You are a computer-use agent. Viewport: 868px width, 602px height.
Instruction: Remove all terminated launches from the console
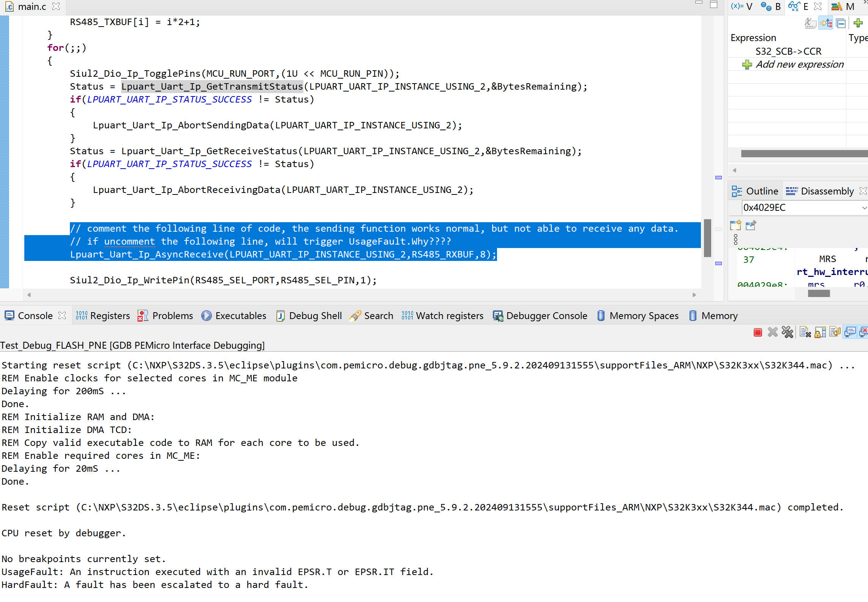[787, 332]
